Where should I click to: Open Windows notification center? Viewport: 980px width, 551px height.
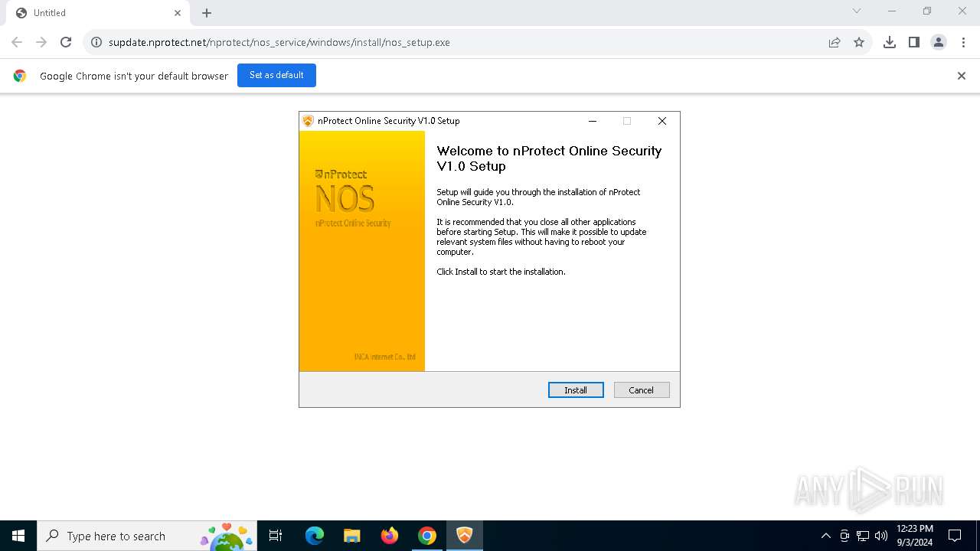(955, 536)
